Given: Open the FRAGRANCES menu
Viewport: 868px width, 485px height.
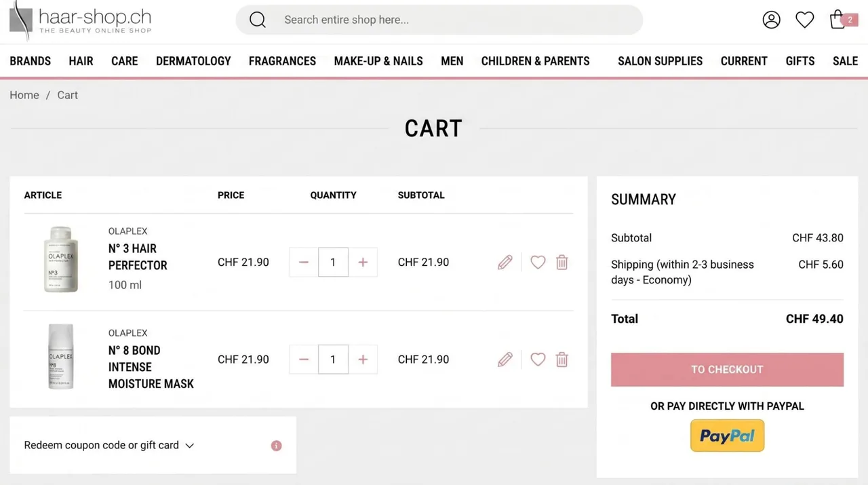Looking at the screenshot, I should (282, 61).
